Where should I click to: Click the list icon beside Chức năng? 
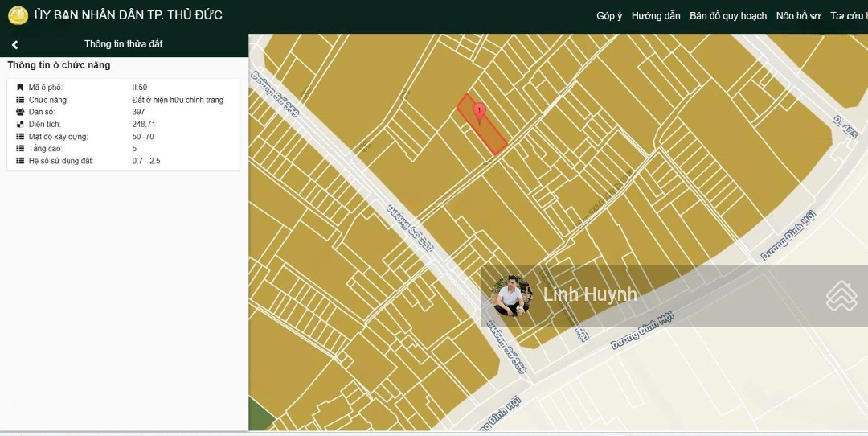[x=20, y=100]
